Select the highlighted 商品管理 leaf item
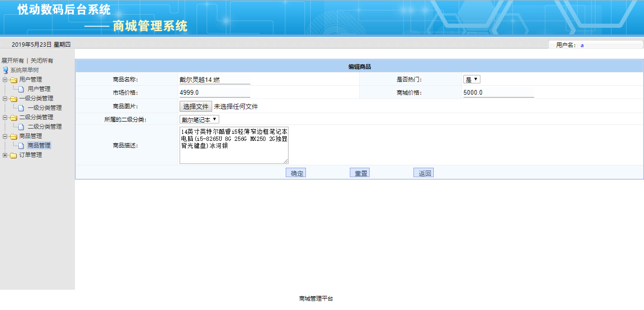Screen dimensions: 644x310 pyautogui.click(x=39, y=146)
